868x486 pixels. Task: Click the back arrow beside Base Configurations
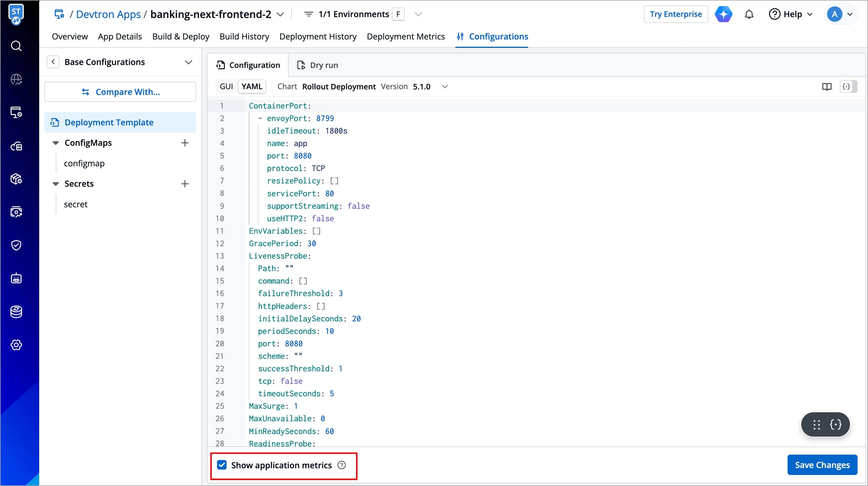53,62
